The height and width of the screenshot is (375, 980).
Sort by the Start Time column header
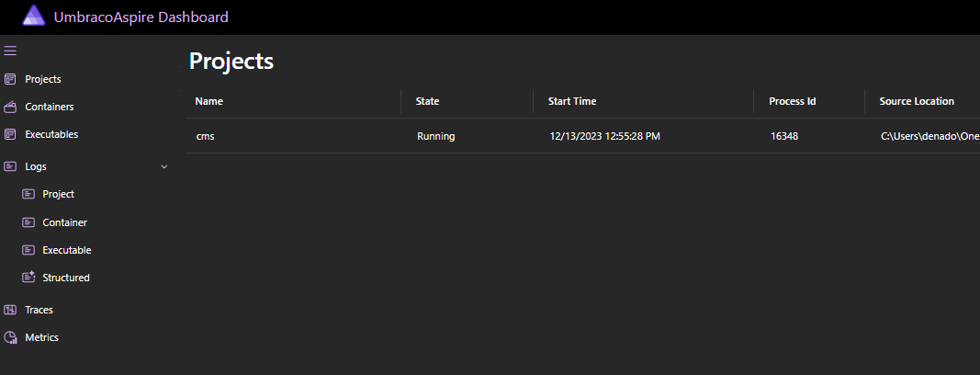572,101
